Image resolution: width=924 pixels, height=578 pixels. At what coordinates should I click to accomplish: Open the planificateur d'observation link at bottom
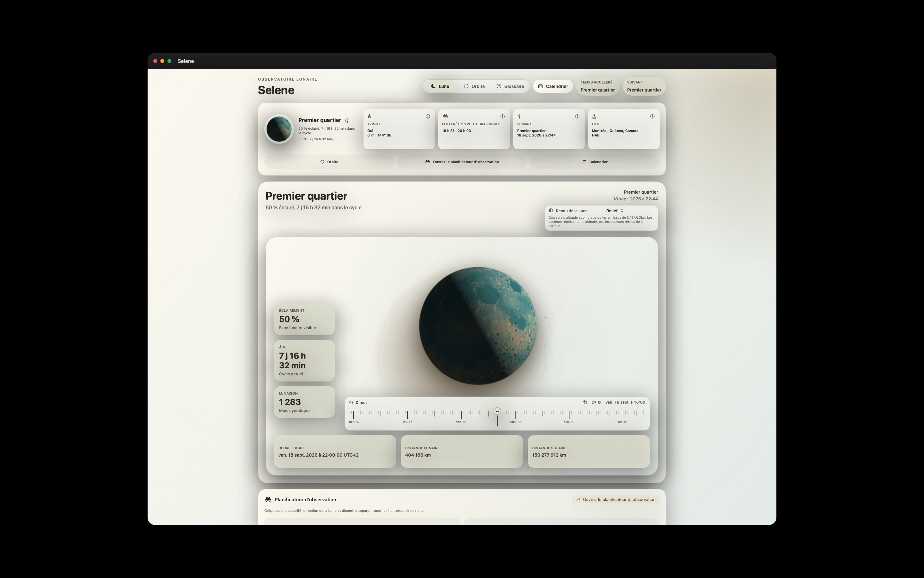pos(615,499)
